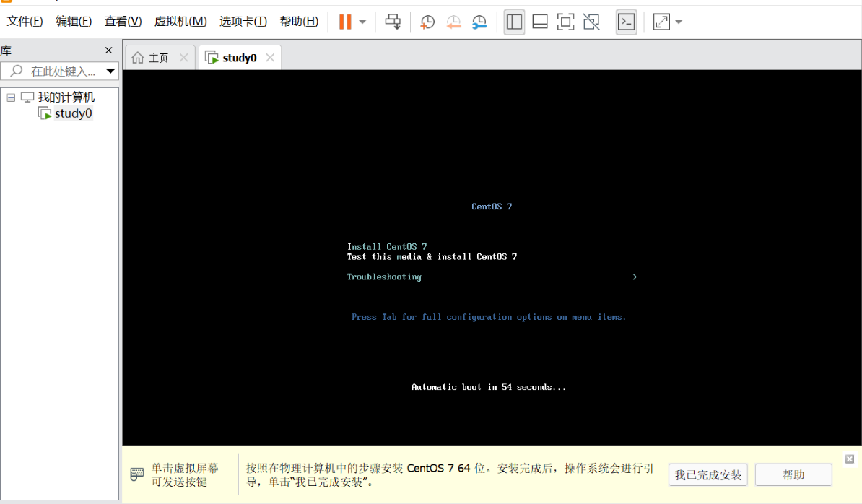Click the library search field
Viewport: 862px width, 504px height.
[x=59, y=71]
